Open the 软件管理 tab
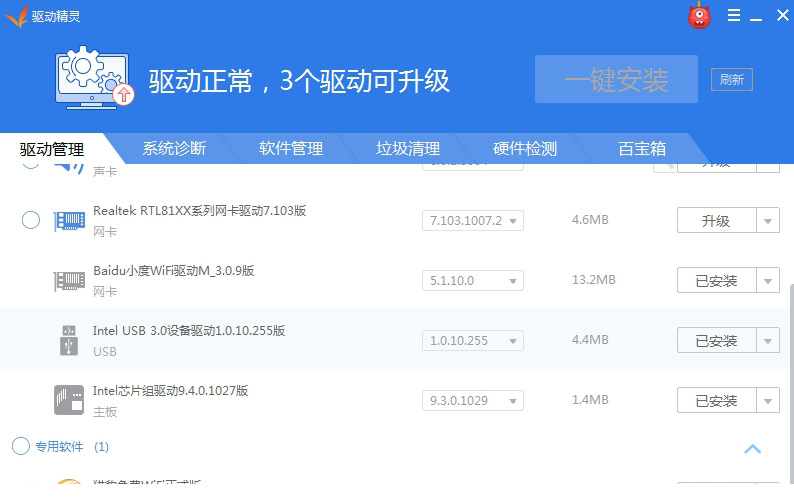The width and height of the screenshot is (794, 503). (x=291, y=148)
